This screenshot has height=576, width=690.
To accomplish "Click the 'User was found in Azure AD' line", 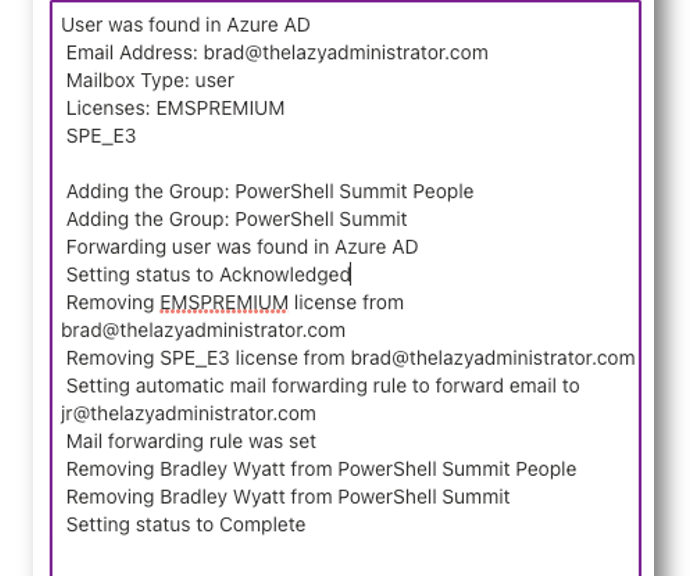I will click(185, 25).
